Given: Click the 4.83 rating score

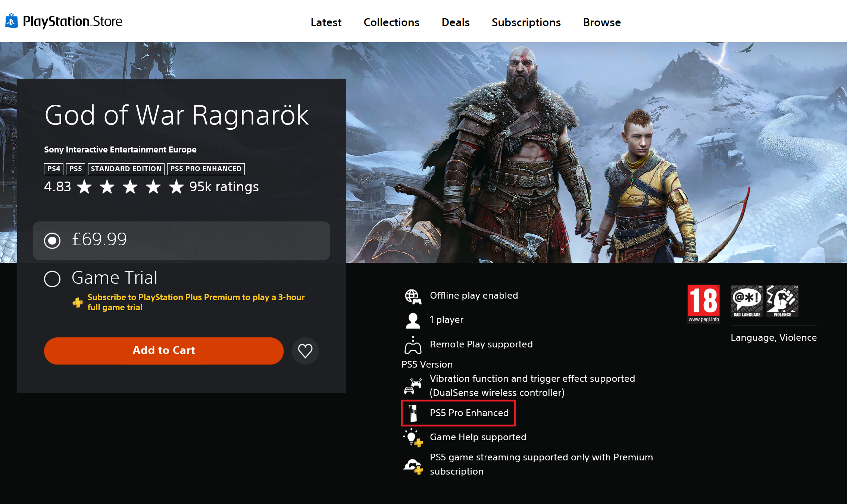Looking at the screenshot, I should point(57,187).
